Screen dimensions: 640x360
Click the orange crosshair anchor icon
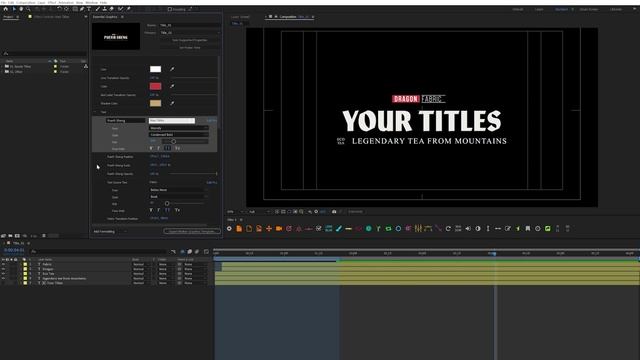pyautogui.click(x=269, y=229)
